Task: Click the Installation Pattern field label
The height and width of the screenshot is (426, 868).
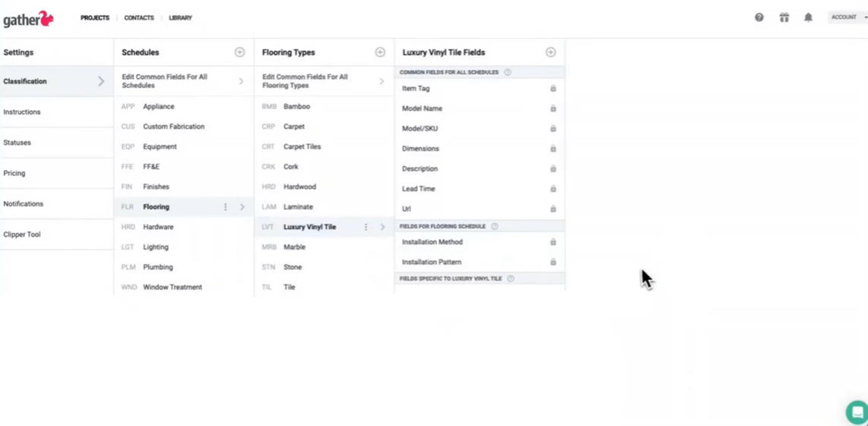Action: [432, 262]
